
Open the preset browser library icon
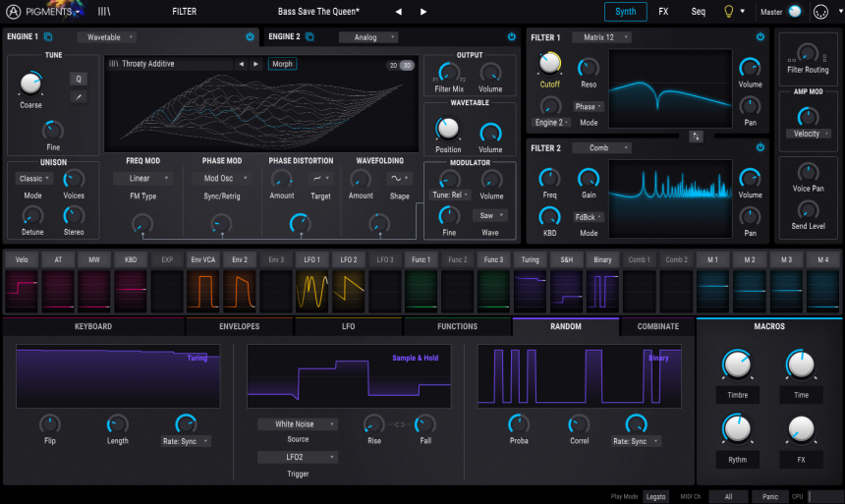104,12
